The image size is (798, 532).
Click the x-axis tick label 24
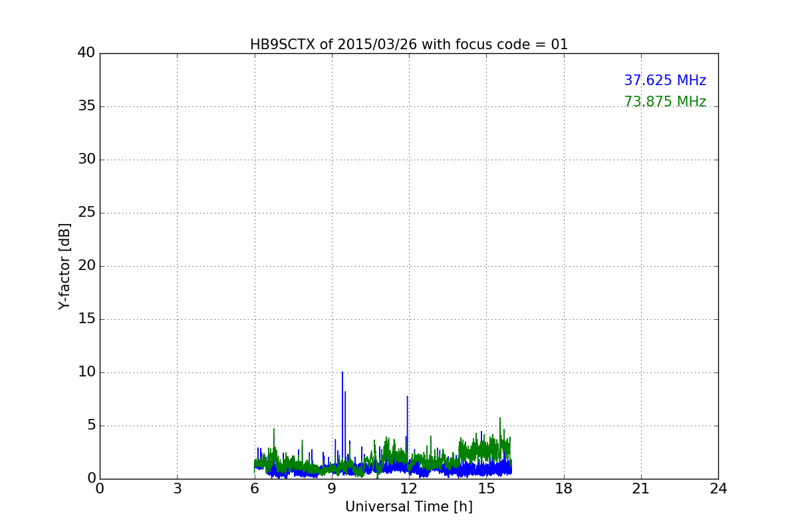[x=718, y=488]
